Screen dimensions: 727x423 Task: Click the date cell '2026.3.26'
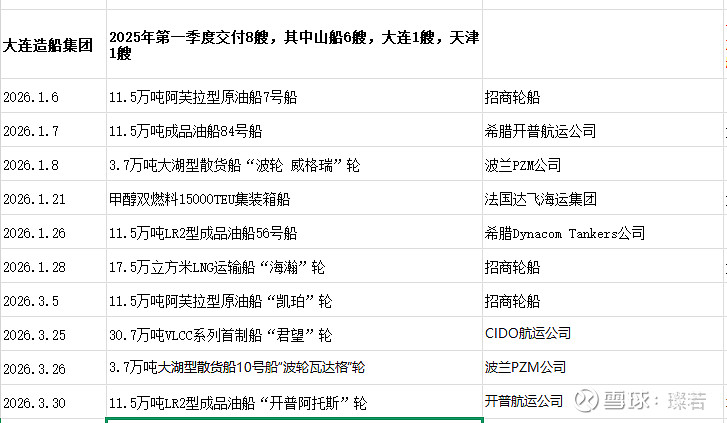coord(53,368)
